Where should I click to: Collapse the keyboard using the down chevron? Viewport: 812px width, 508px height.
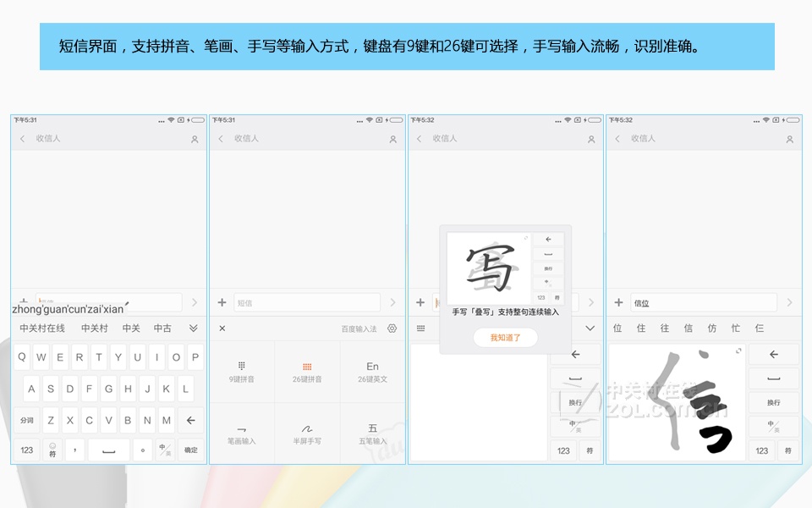point(590,328)
